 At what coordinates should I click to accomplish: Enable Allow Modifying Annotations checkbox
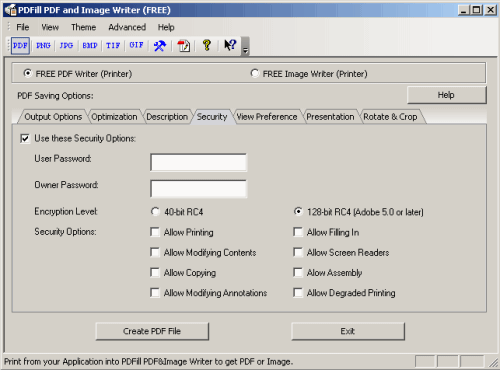click(x=155, y=293)
